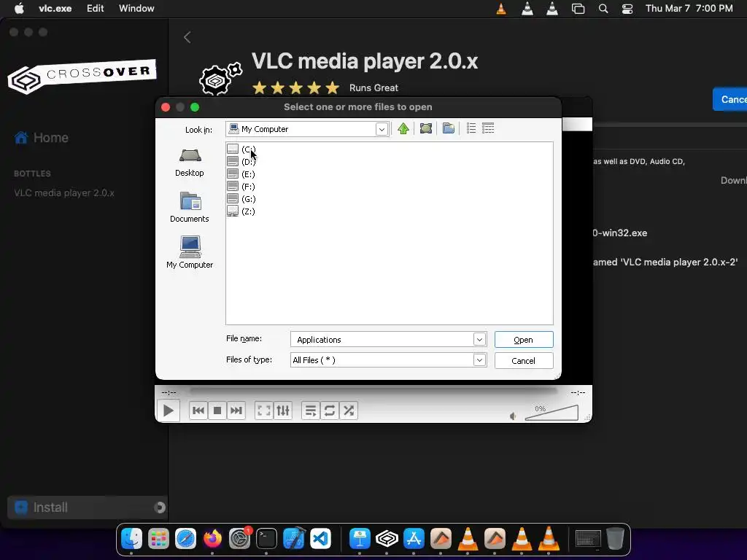The image size is (747, 560).
Task: Switch file dialog to details view
Action: (488, 128)
